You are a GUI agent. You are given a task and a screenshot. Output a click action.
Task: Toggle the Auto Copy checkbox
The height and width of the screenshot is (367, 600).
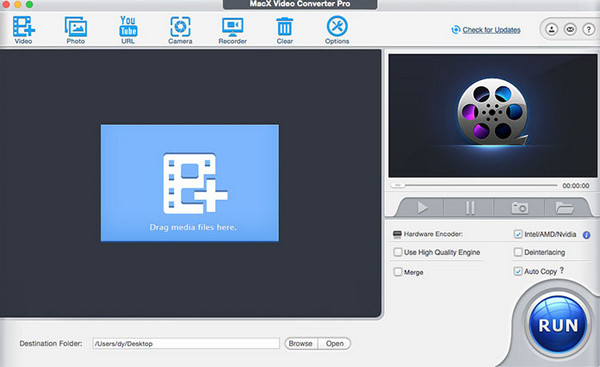pyautogui.click(x=518, y=271)
